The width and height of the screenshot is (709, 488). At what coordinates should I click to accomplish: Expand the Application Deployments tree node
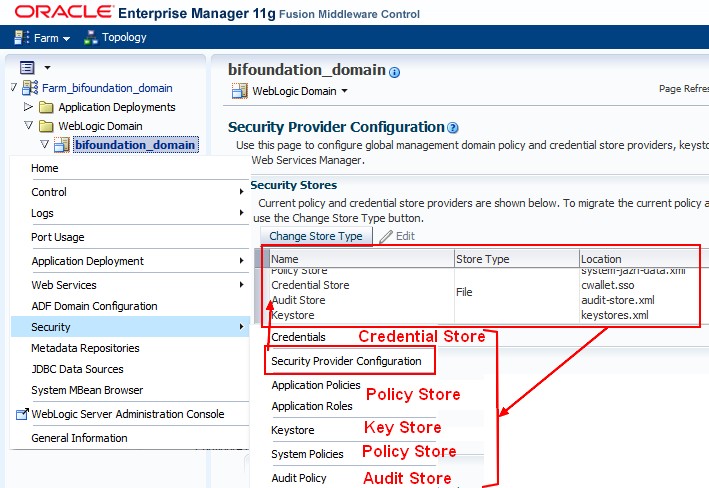click(28, 107)
